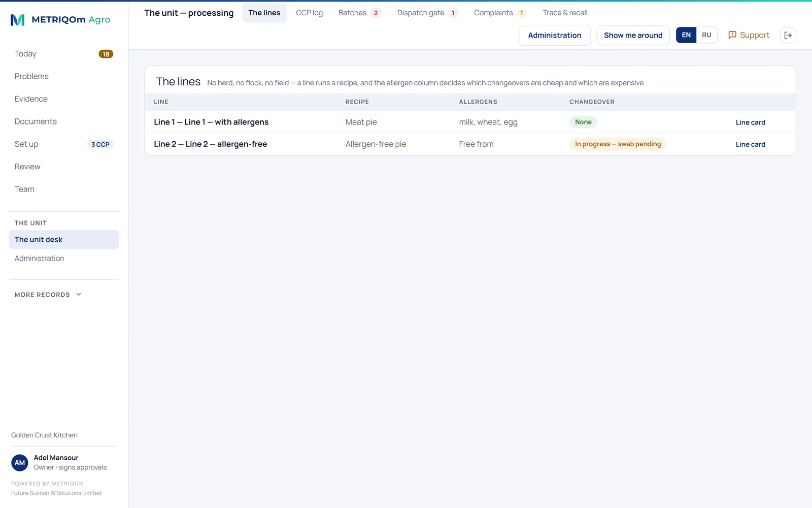Viewport: 812px width, 508px height.
Task: Open Line card for Line 2
Action: tap(750, 144)
